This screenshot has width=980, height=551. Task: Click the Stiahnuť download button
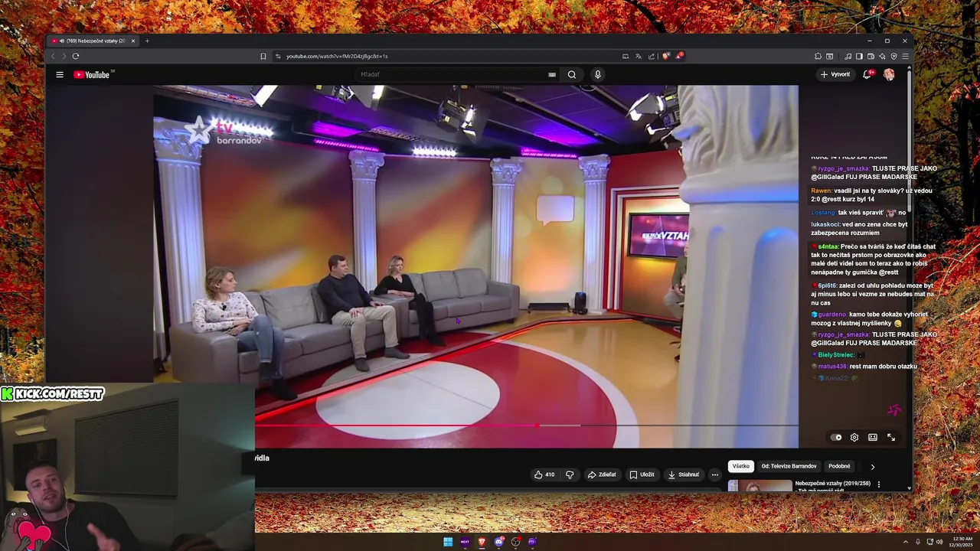coord(684,474)
